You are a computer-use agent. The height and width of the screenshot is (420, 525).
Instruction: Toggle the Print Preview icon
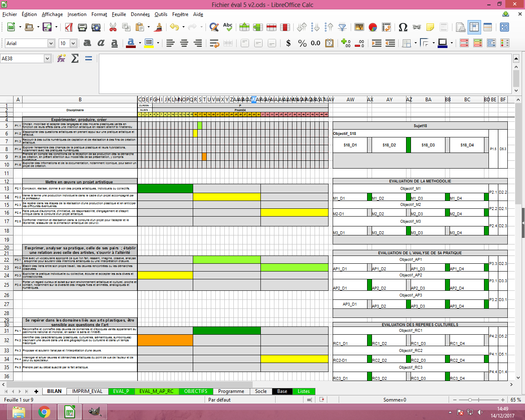point(96,27)
